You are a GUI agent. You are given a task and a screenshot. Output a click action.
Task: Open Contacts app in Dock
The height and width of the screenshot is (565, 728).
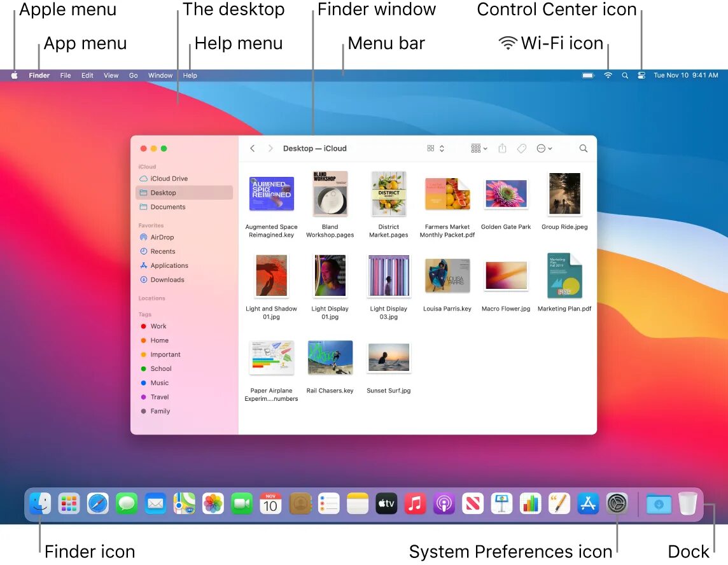pyautogui.click(x=300, y=503)
